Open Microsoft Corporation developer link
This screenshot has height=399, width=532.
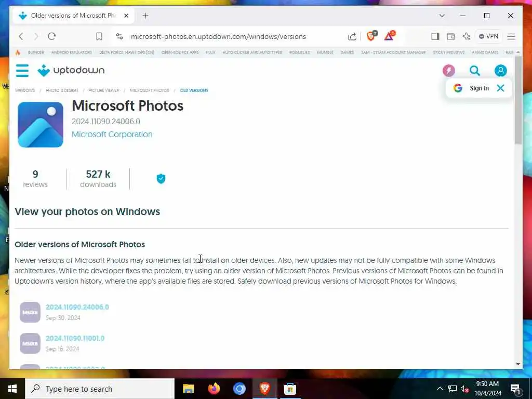tap(112, 135)
